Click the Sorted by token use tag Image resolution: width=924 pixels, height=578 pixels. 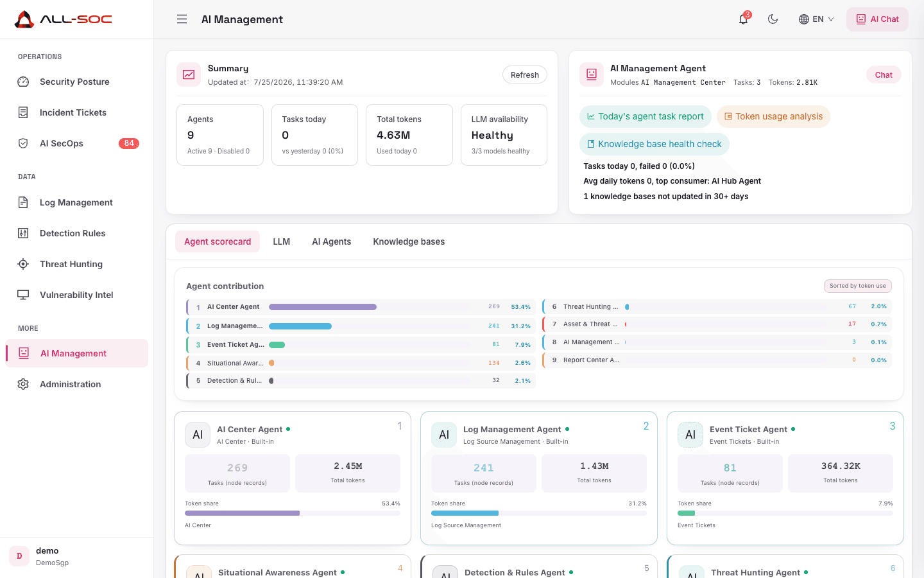click(858, 286)
